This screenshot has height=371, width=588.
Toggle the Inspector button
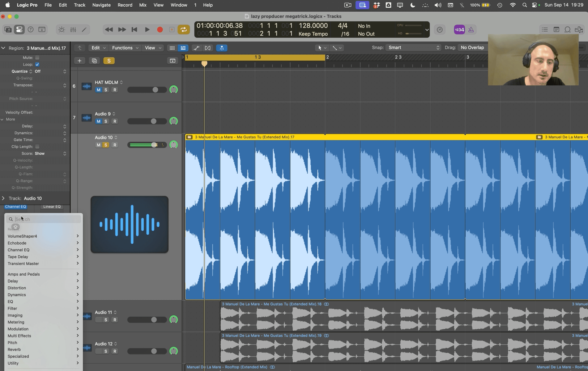tap(19, 30)
